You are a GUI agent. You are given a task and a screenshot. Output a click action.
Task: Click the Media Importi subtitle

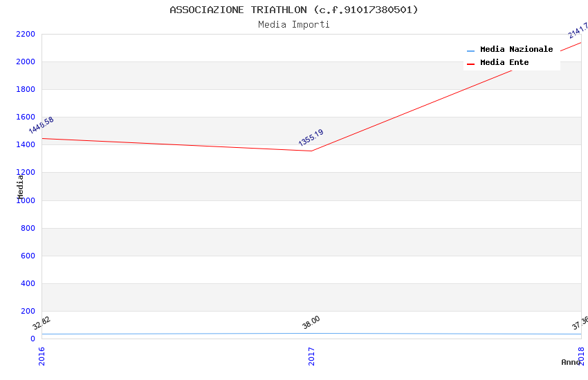pyautogui.click(x=293, y=24)
